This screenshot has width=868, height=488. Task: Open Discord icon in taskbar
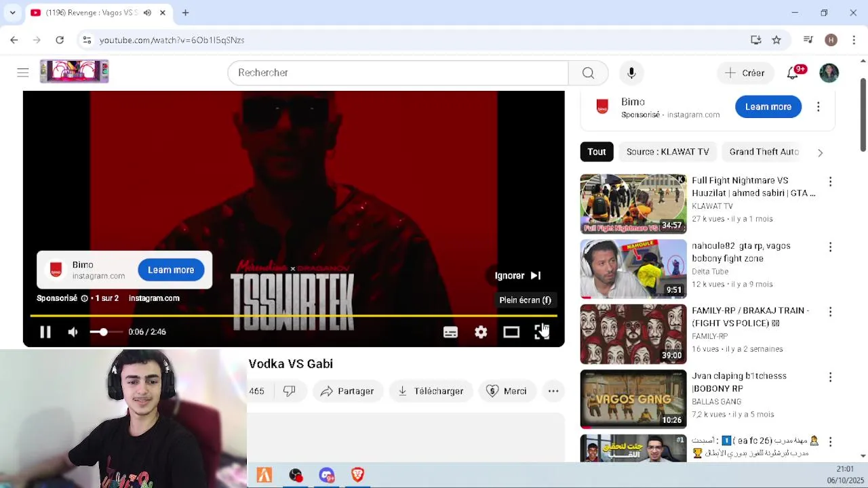[x=327, y=475]
